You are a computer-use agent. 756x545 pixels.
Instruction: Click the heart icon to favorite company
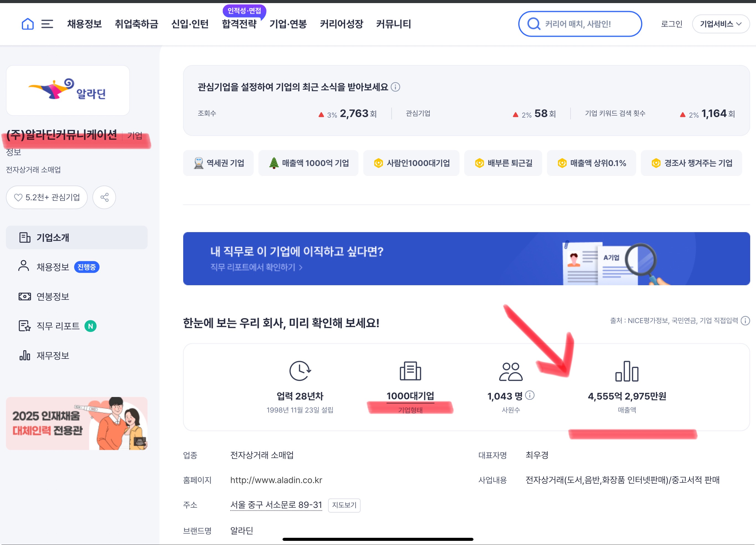[18, 197]
